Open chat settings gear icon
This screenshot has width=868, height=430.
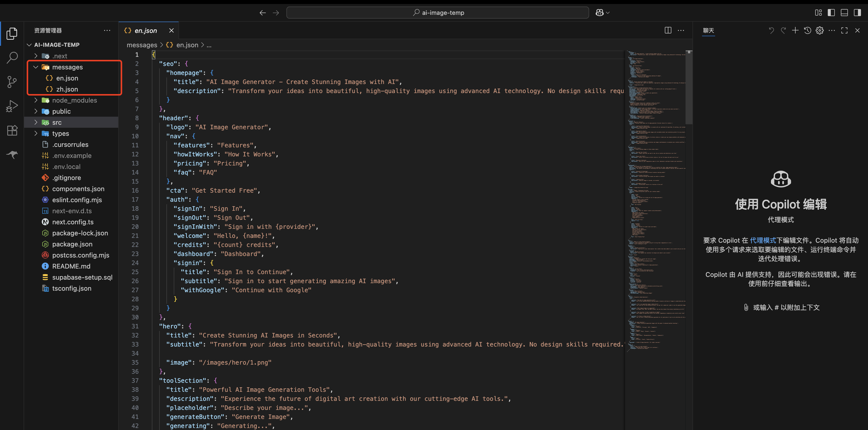819,31
